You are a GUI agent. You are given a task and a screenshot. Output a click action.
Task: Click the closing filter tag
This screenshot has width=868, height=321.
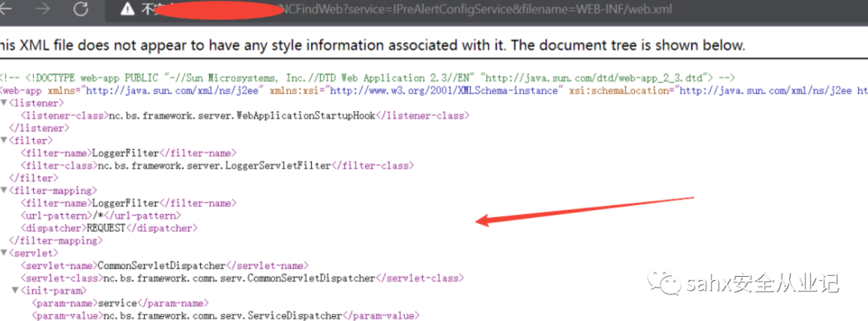click(34, 178)
